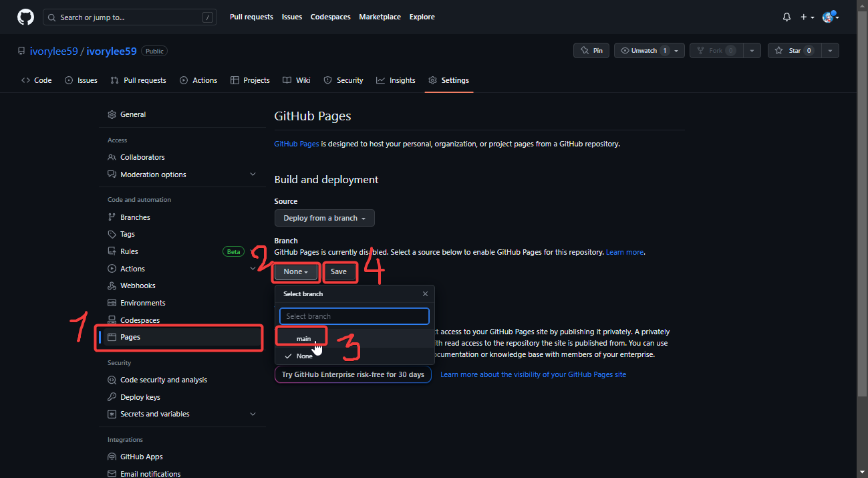Open the GitHub Pages documentation link
Image resolution: width=868 pixels, height=478 pixels.
coord(297,144)
